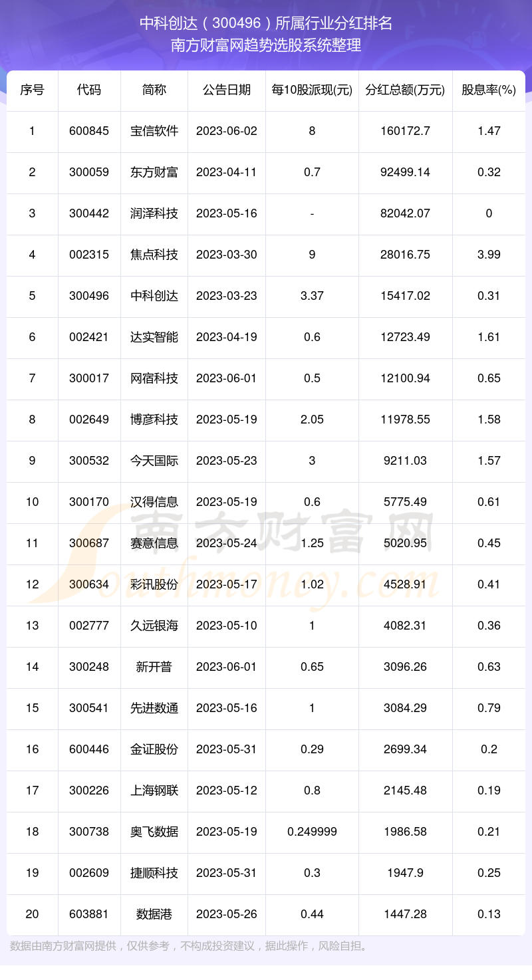Image resolution: width=532 pixels, height=980 pixels.
Task: Select stock name 数据港
Action: pos(154,914)
